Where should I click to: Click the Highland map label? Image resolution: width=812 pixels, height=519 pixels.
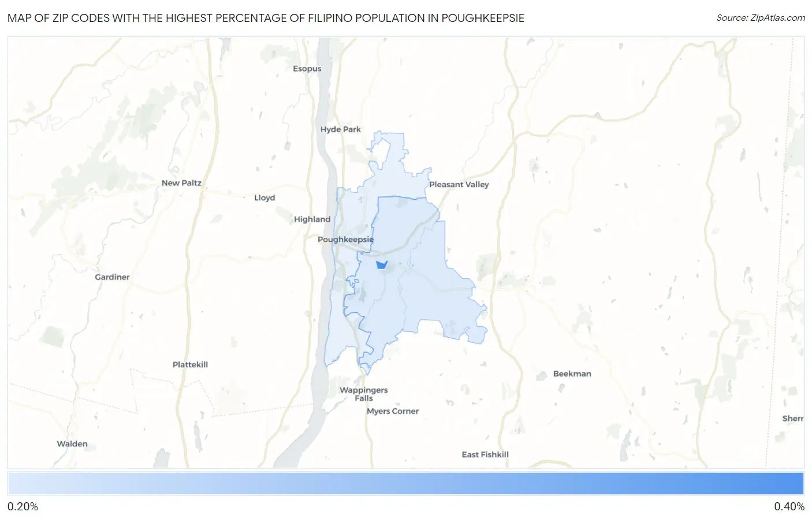point(312,219)
